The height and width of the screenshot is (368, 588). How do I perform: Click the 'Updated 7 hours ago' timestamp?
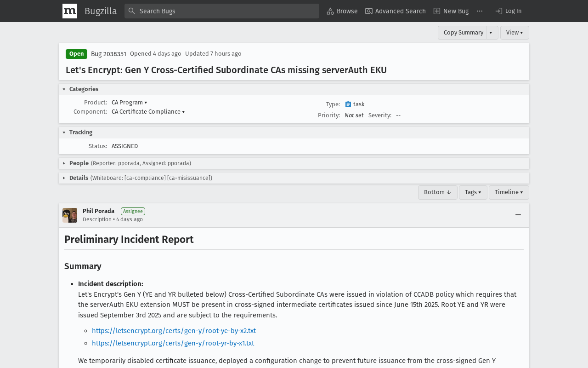(213, 54)
